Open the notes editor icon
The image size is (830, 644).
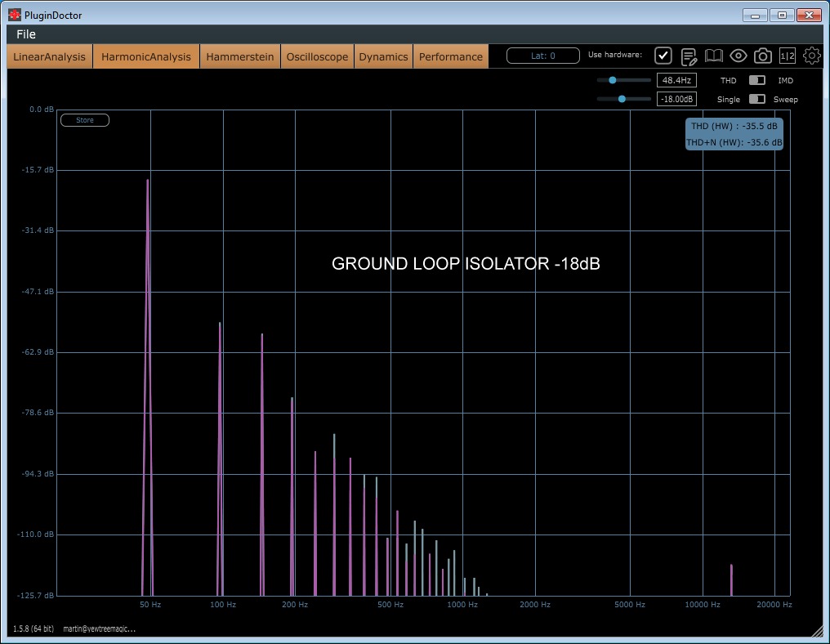[689, 56]
